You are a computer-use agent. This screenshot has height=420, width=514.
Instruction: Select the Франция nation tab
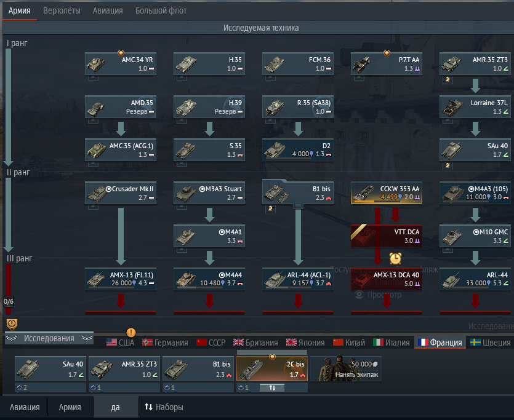tap(440, 343)
